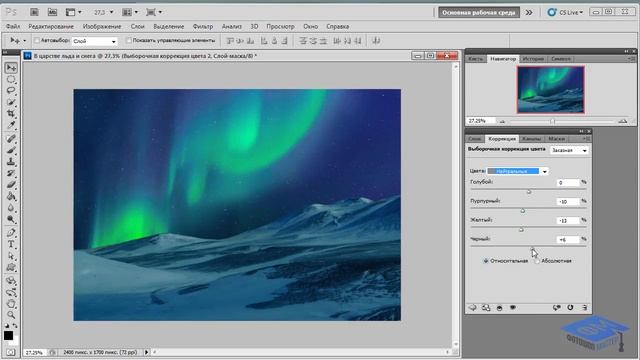Expand the workspace switcher double-arrow
640x360 pixels.
tap(529, 12)
